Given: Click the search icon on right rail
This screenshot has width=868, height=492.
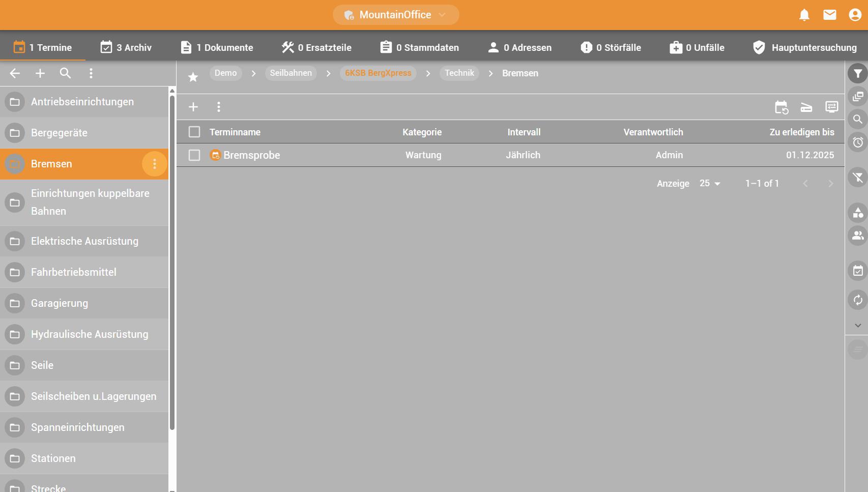Looking at the screenshot, I should (x=858, y=120).
